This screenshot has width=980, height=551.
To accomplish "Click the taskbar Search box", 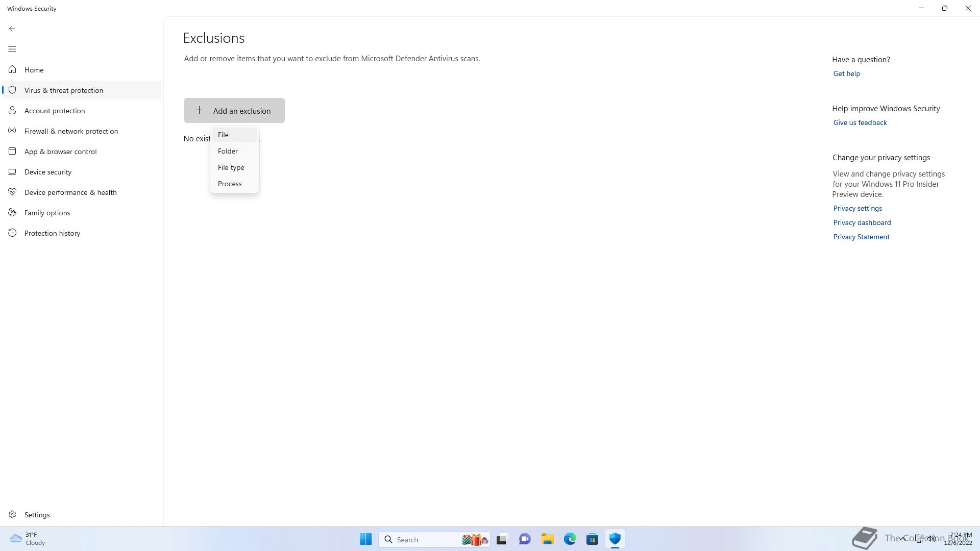I will tap(434, 539).
